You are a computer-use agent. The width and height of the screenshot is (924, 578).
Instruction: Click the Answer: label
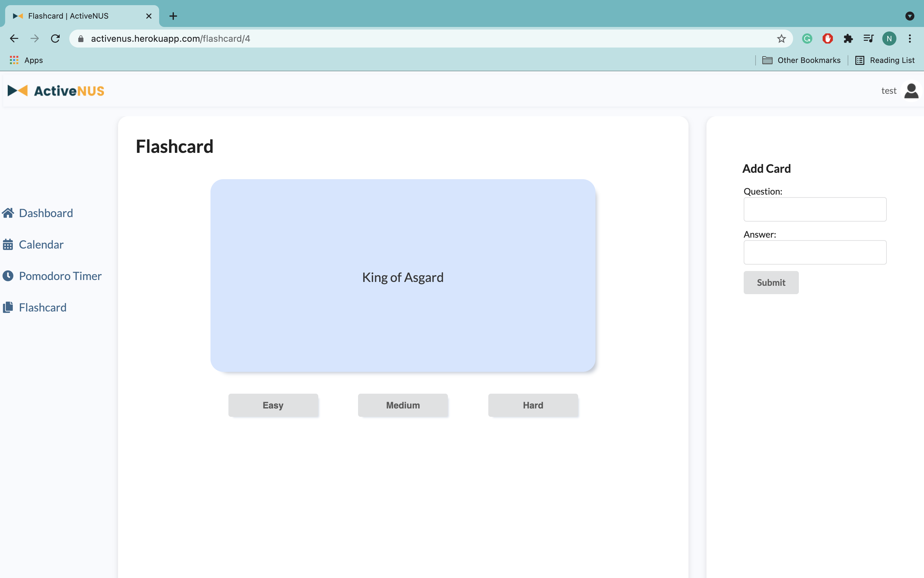point(760,234)
